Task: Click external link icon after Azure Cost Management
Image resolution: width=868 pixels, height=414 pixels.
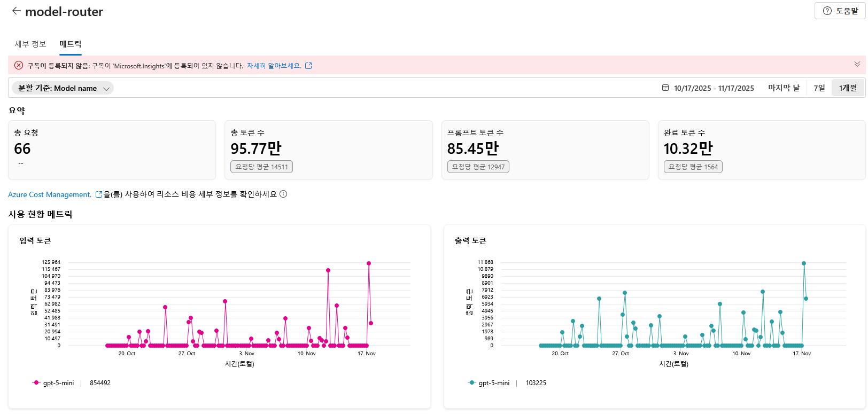Action: [98, 194]
